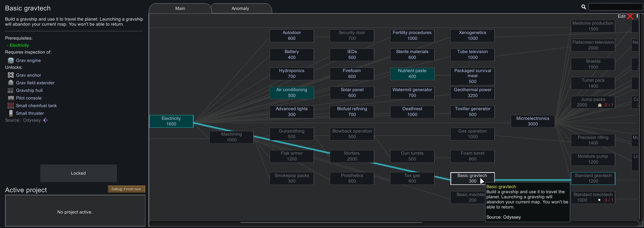The width and height of the screenshot is (644, 228).
Task: Select the Smokepop packs research node
Action: pos(292,178)
